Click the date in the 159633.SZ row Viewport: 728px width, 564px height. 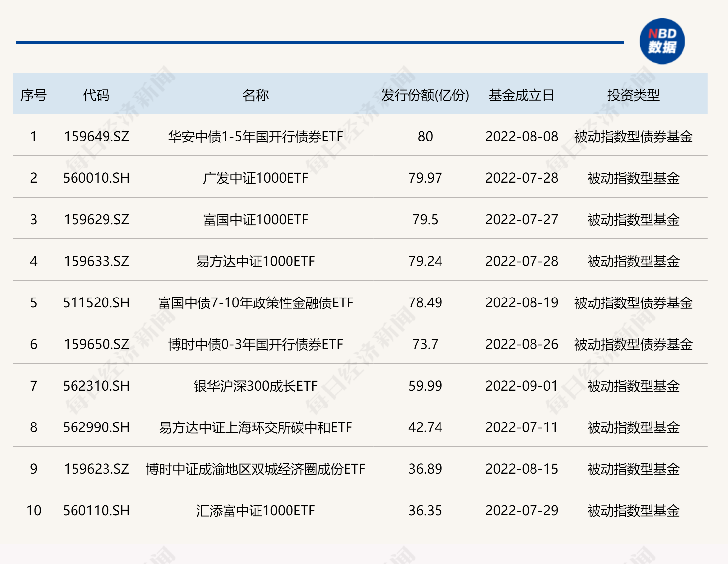click(522, 261)
